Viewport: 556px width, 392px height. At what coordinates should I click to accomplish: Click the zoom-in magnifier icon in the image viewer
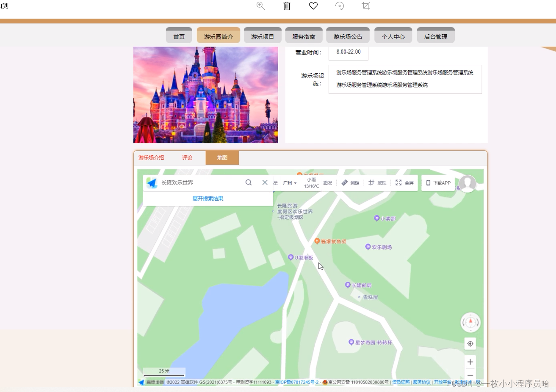click(x=261, y=6)
